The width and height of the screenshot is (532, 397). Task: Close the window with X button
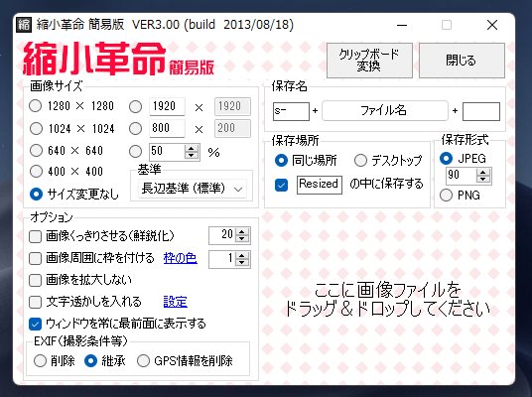pyautogui.click(x=492, y=25)
